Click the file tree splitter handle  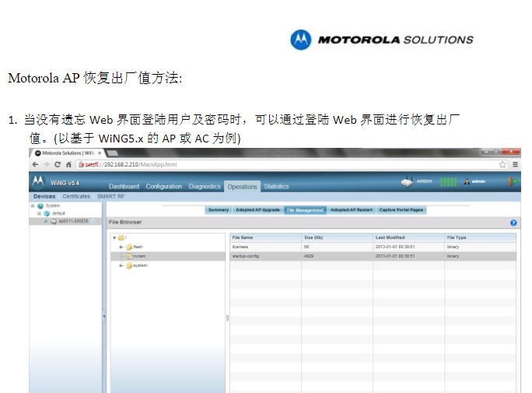pyautogui.click(x=227, y=318)
